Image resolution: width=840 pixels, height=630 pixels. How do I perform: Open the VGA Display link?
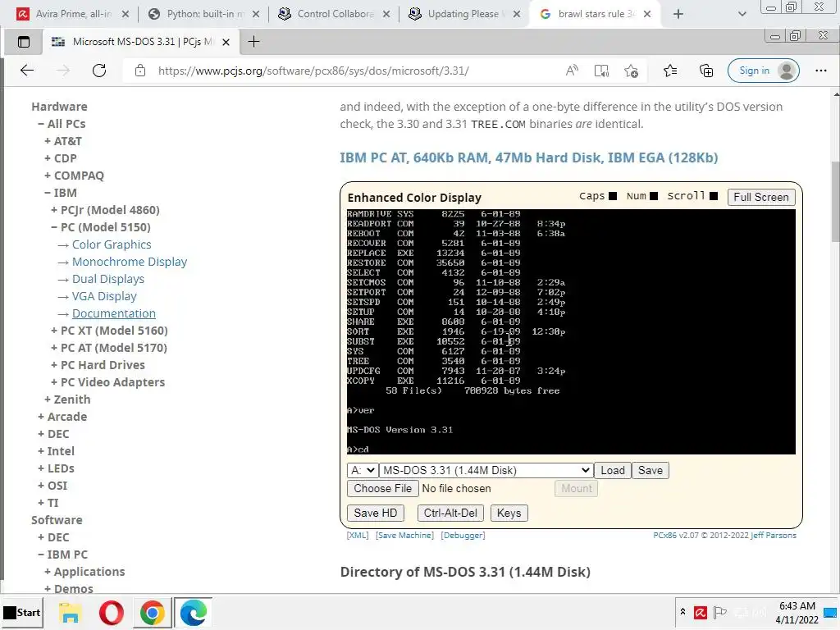click(x=104, y=295)
